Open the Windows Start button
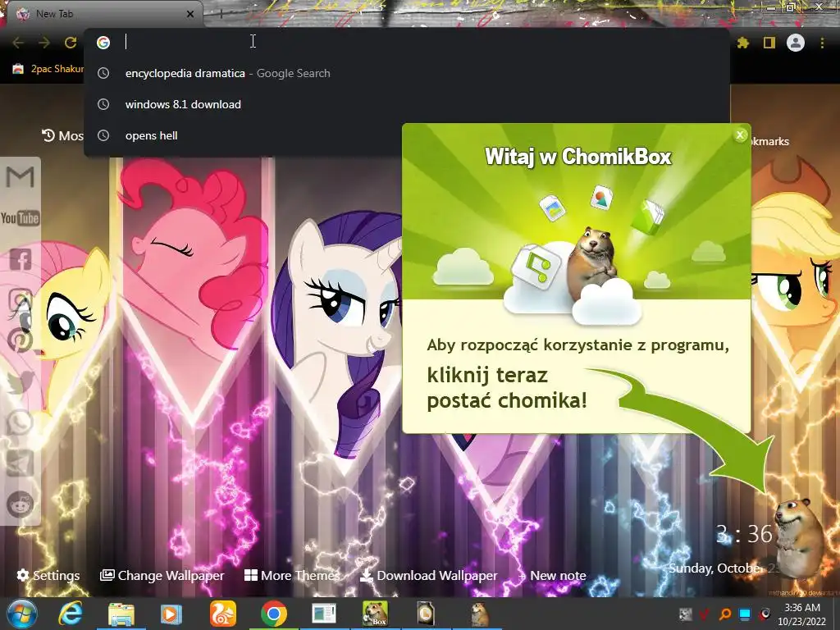 [x=22, y=614]
